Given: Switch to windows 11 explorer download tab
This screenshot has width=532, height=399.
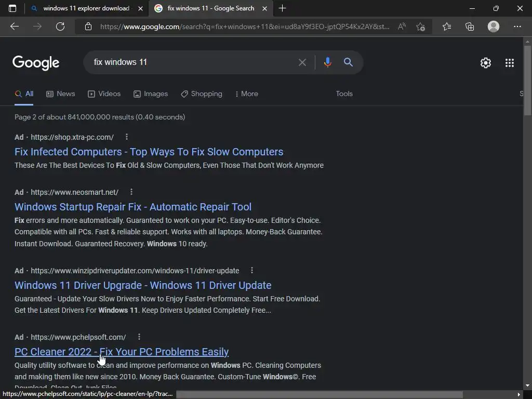Looking at the screenshot, I should tap(87, 8).
